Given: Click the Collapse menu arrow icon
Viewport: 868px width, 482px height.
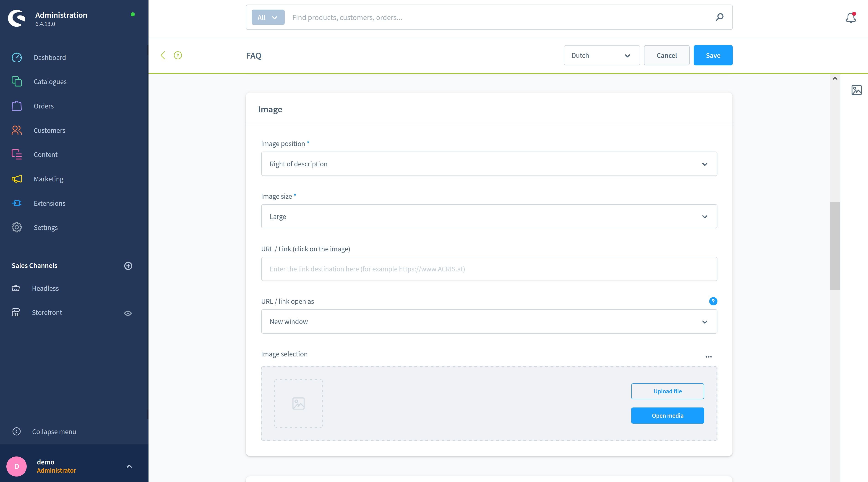Looking at the screenshot, I should tap(16, 432).
